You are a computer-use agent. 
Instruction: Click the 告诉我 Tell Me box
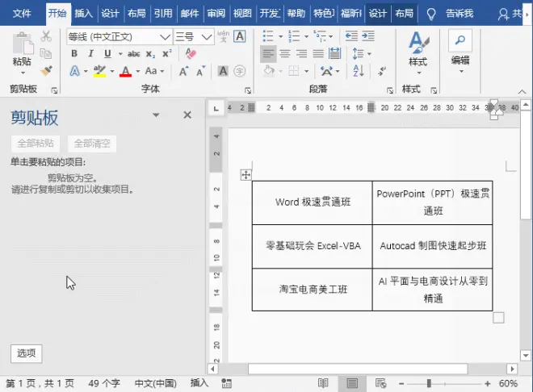click(x=460, y=14)
